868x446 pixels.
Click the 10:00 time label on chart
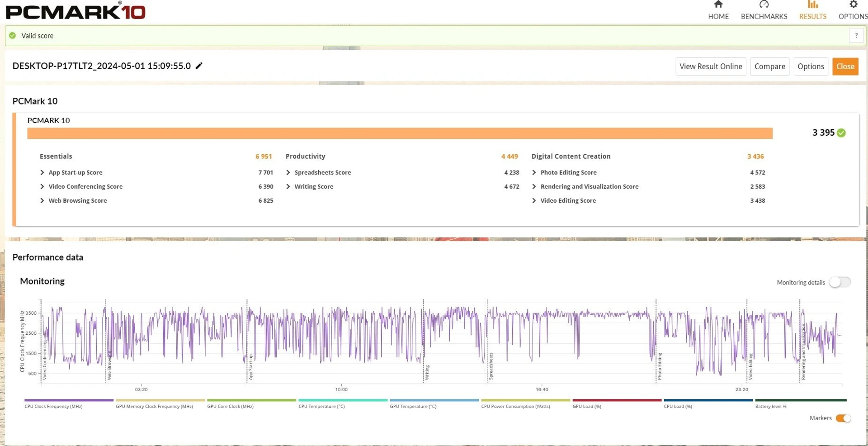coord(341,389)
